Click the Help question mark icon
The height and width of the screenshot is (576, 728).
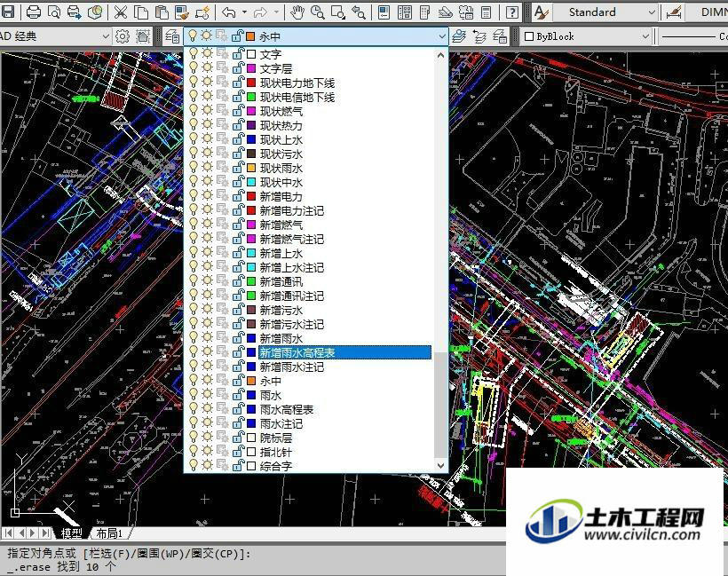tap(511, 12)
